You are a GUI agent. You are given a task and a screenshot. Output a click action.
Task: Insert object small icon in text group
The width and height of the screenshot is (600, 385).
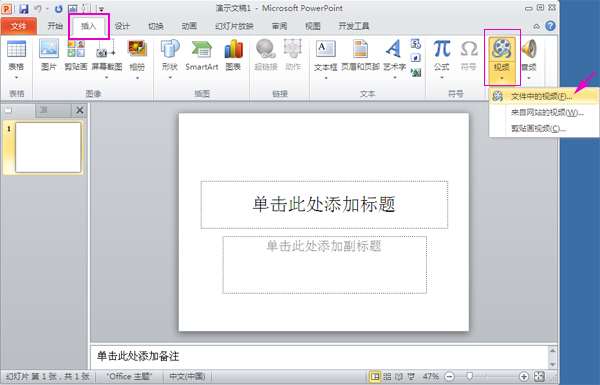coord(416,72)
